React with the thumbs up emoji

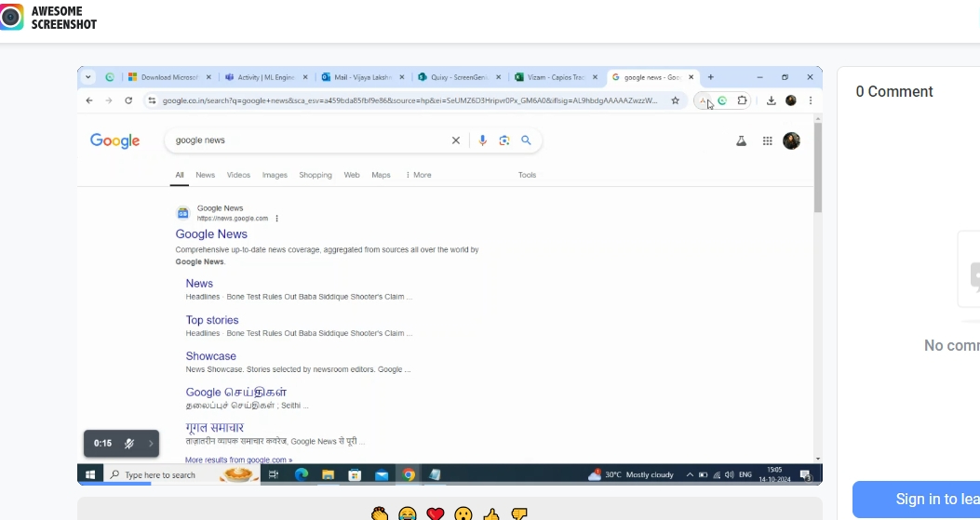491,514
